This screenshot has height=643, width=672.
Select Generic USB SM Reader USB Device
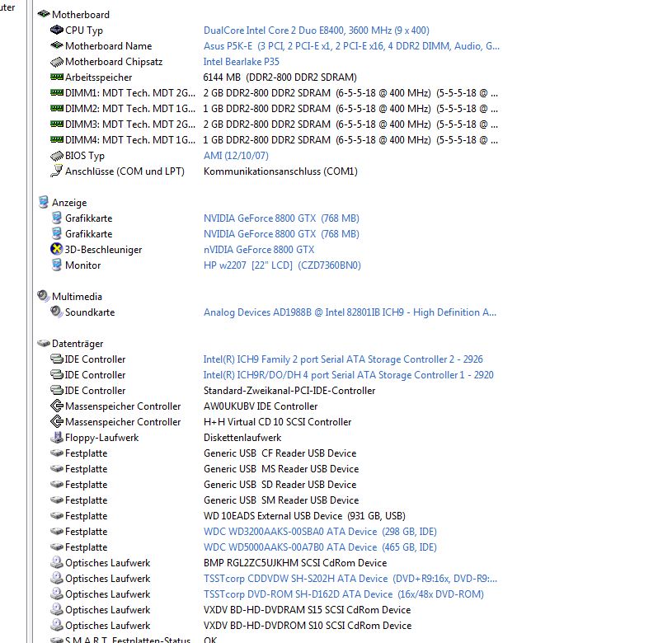(281, 500)
